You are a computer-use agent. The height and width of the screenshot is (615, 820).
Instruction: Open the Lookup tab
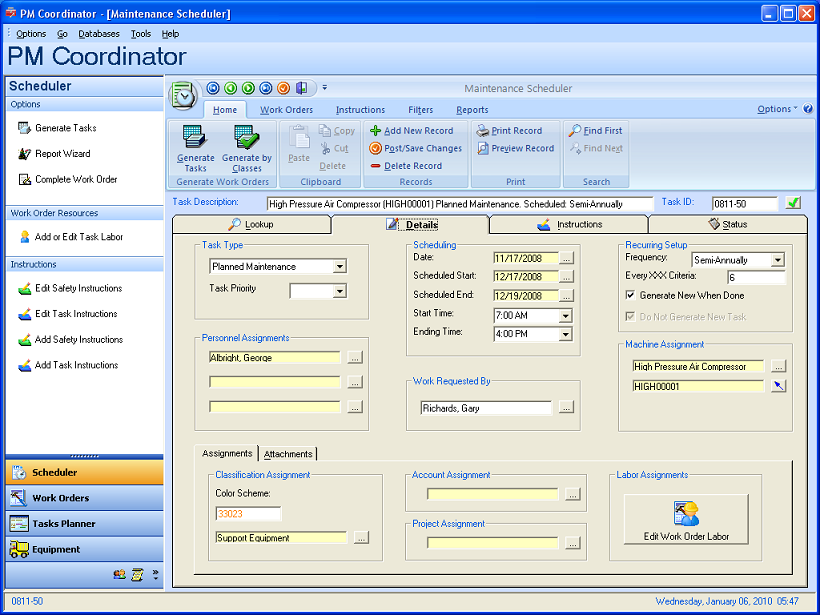pyautogui.click(x=252, y=224)
